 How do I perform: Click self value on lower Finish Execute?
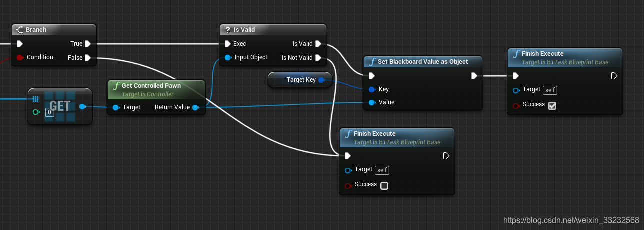[x=382, y=170]
